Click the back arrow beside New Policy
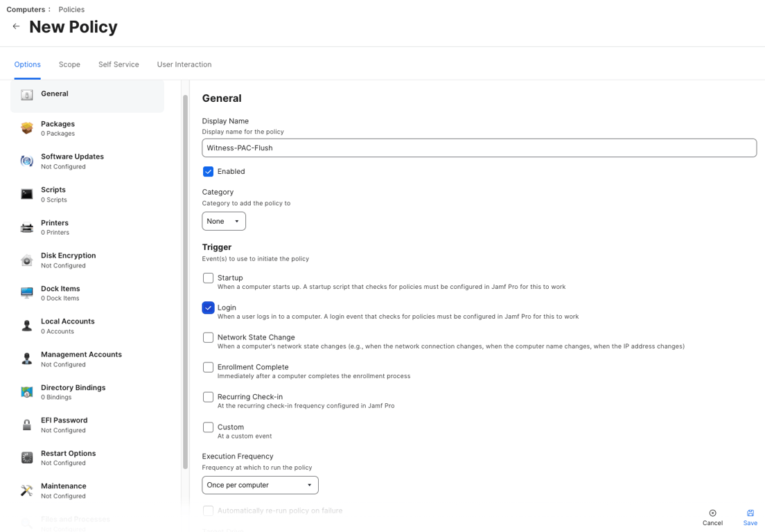The height and width of the screenshot is (532, 765). coord(16,26)
